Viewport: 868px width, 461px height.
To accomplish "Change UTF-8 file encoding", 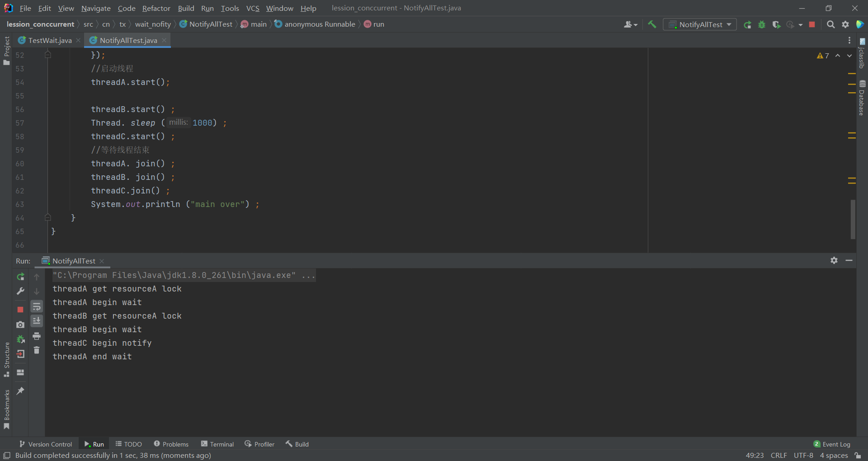I will [x=803, y=456].
